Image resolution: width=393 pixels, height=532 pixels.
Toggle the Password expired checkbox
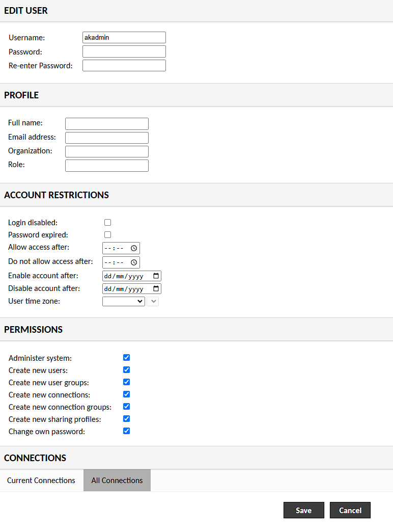point(108,235)
